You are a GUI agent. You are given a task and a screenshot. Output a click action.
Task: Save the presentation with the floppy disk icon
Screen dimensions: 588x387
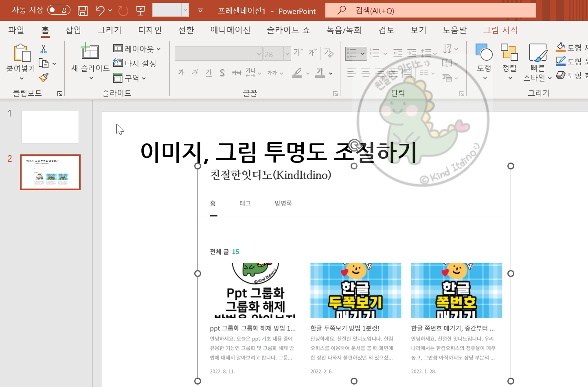point(83,11)
